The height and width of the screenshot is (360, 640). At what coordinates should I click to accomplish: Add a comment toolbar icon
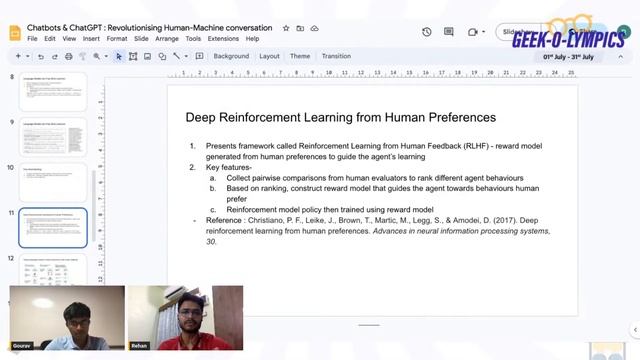pyautogui.click(x=199, y=56)
